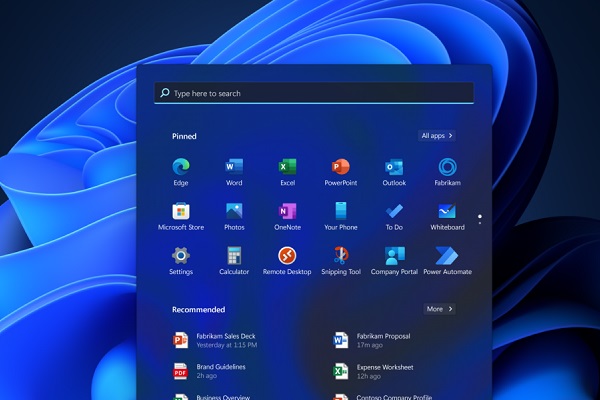Click the 17m ago timestamp
The image size is (600, 400).
(370, 345)
